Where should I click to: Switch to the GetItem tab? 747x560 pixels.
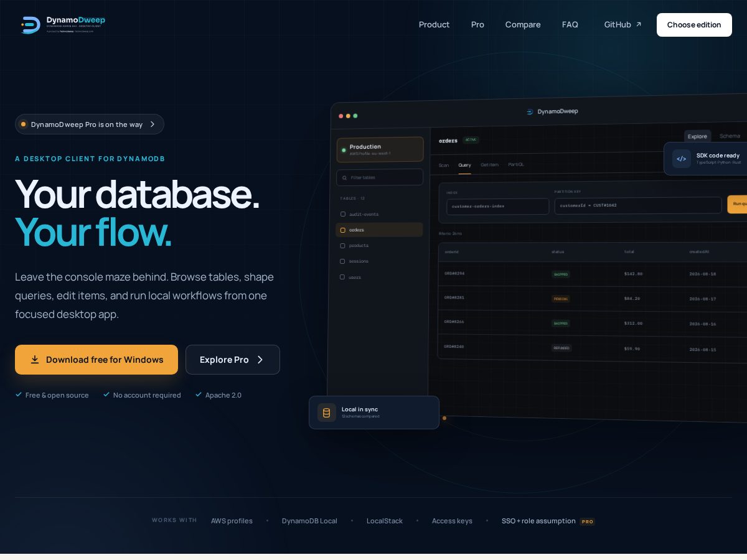click(x=489, y=165)
